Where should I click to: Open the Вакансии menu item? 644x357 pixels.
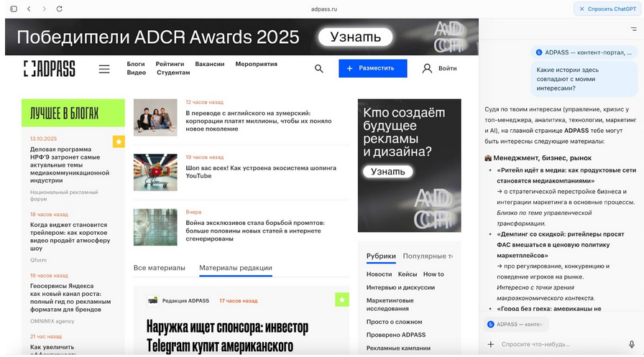point(209,64)
